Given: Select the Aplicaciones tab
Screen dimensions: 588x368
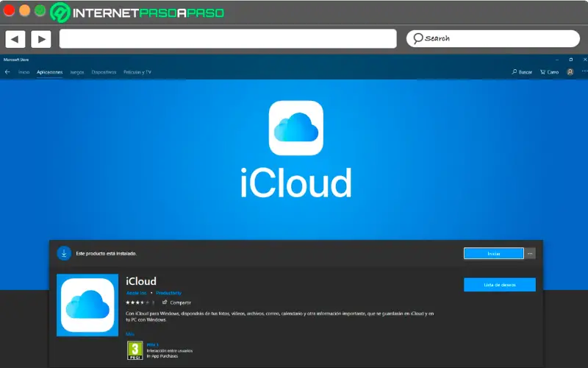Looking at the screenshot, I should pos(49,72).
